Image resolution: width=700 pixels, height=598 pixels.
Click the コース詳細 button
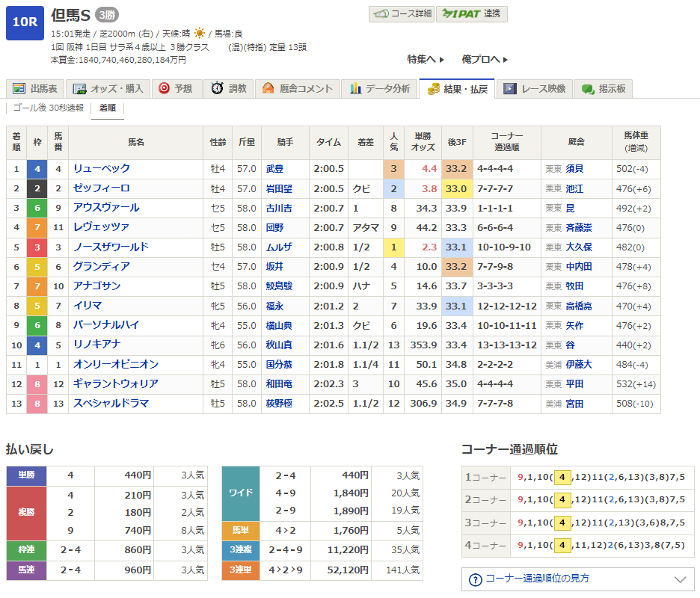[x=401, y=13]
